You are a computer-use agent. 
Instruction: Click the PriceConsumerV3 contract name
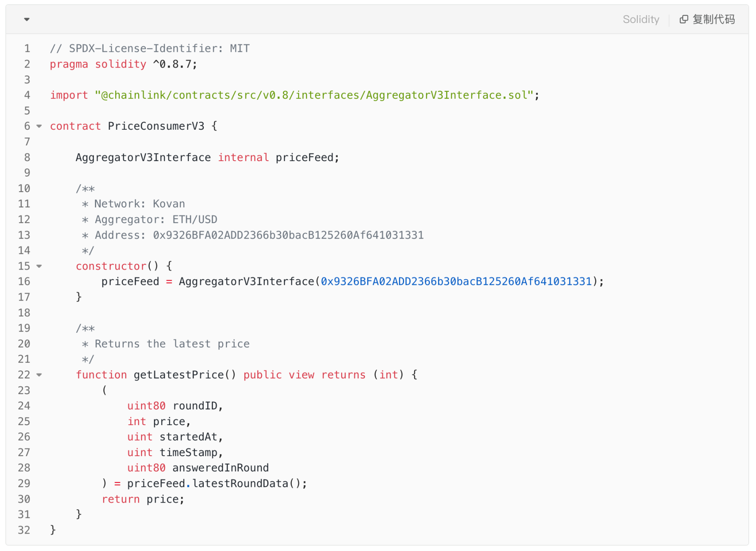[x=156, y=126]
